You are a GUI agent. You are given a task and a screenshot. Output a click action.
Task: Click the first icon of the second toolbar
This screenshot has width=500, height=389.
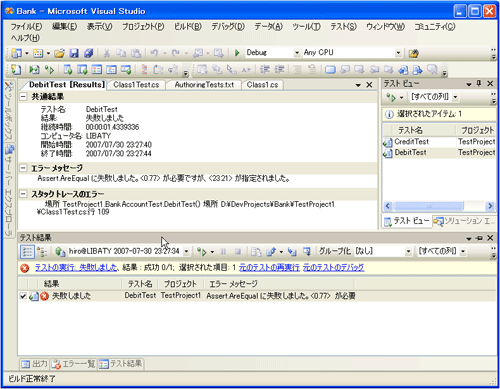click(x=16, y=70)
